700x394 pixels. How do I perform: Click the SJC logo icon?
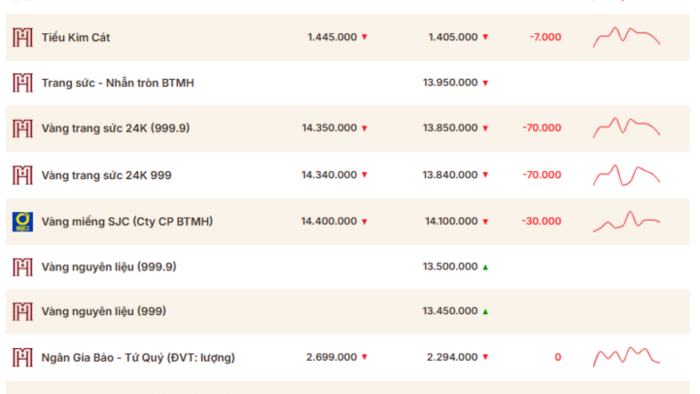point(22,222)
